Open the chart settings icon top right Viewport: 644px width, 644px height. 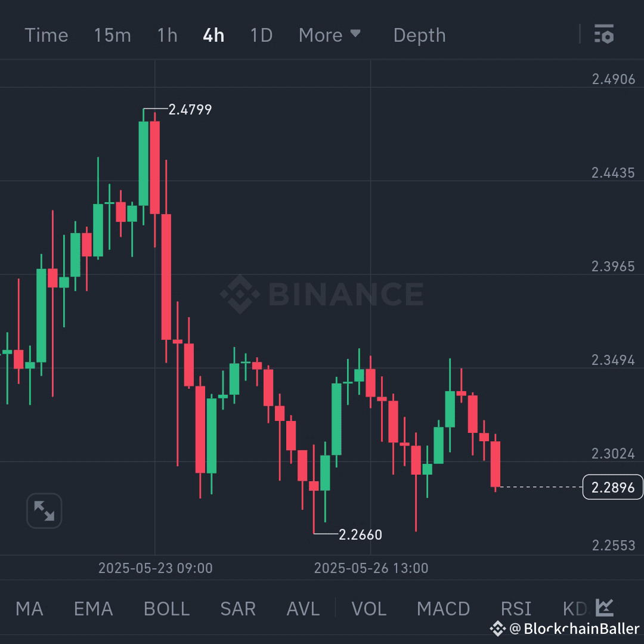pyautogui.click(x=604, y=35)
